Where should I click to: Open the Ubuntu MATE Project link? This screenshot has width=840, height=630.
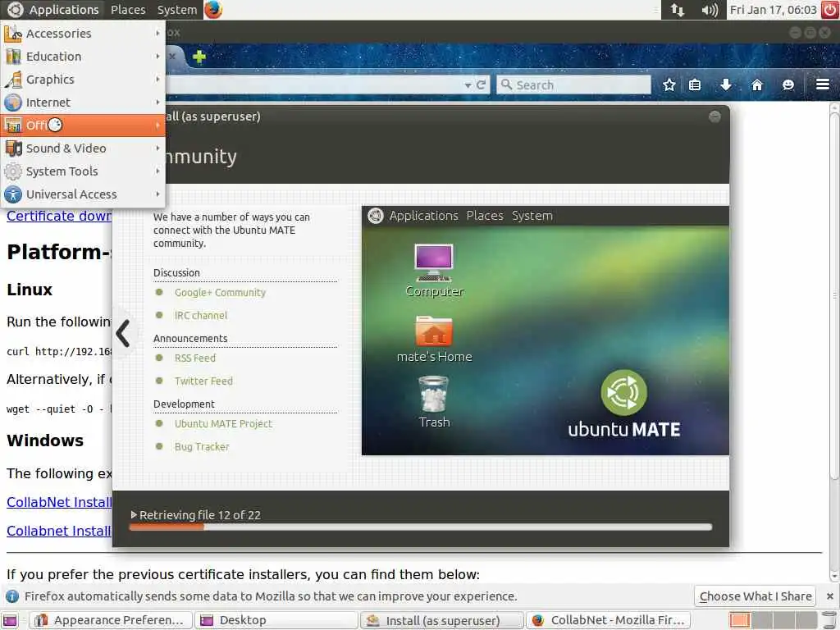223,424
